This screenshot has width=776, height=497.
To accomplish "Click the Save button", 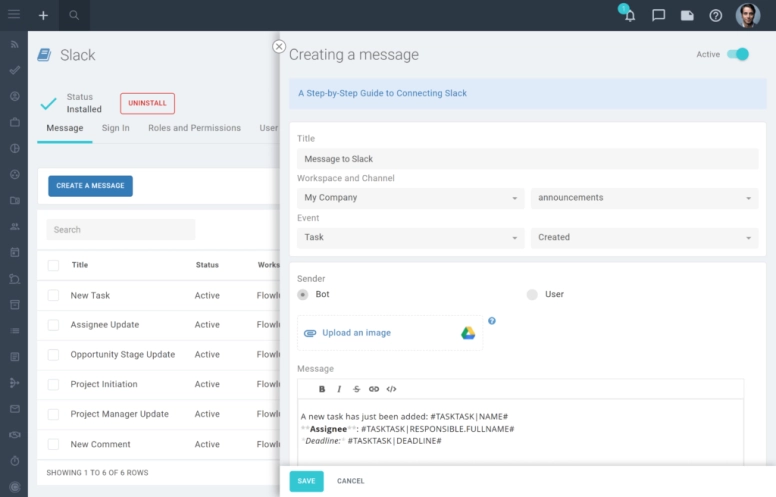I will [x=306, y=481].
